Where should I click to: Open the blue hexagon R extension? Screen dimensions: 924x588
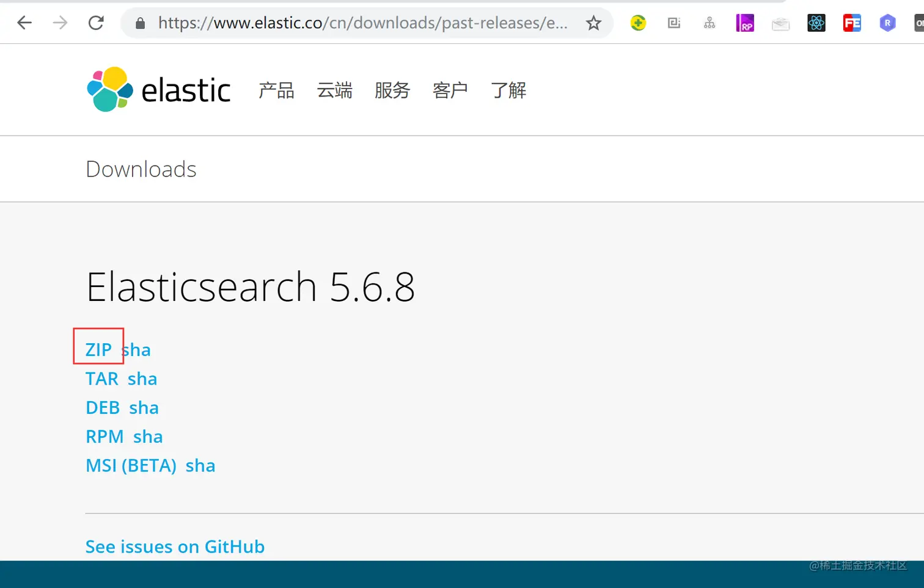point(887,23)
